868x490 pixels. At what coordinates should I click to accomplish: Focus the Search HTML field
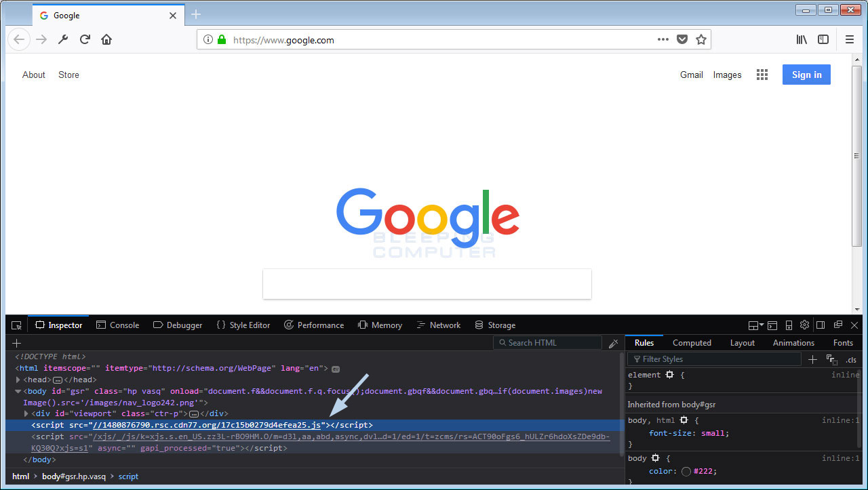pyautogui.click(x=547, y=343)
